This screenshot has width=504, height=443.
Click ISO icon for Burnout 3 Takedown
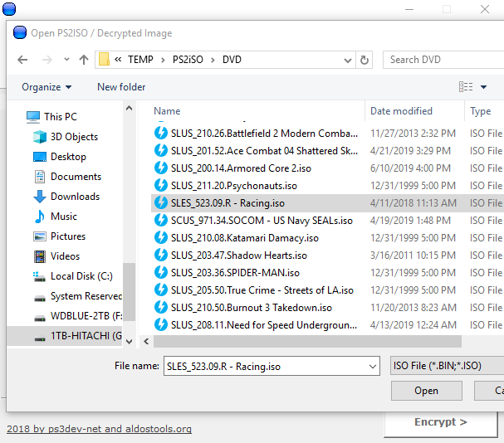161,307
